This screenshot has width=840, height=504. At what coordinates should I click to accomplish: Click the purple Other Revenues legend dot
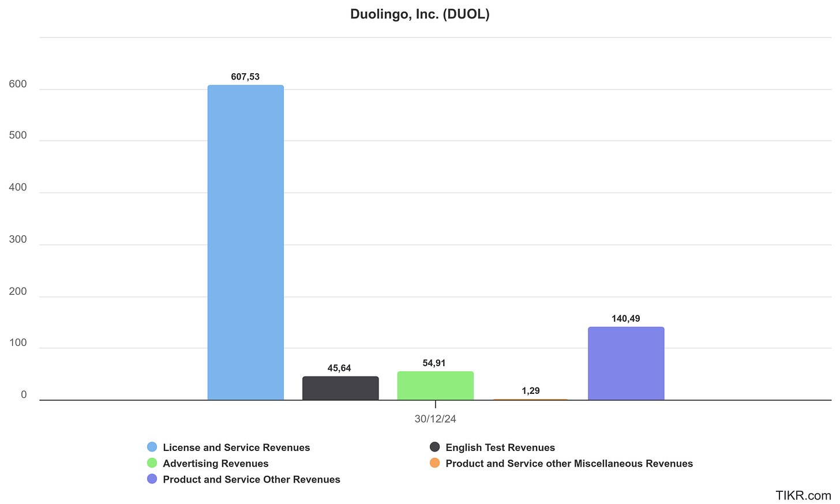click(152, 480)
